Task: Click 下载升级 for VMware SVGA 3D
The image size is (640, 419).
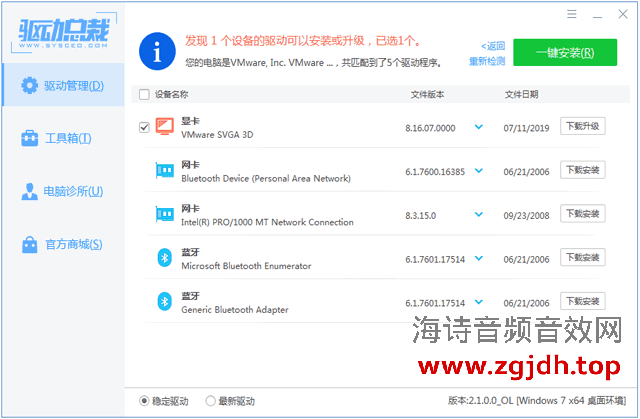Action: 582,126
